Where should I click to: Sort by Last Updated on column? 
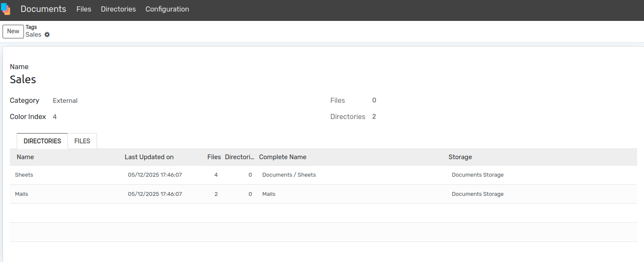coord(149,157)
